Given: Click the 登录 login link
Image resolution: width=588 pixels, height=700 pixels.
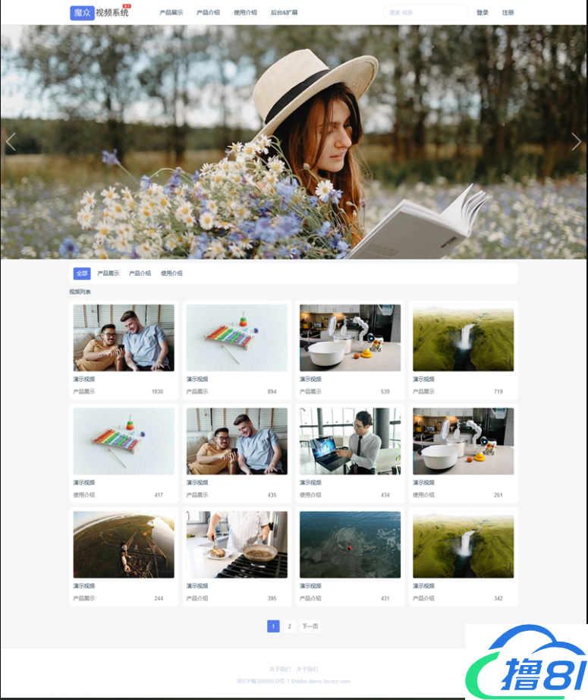Looking at the screenshot, I should tap(483, 13).
